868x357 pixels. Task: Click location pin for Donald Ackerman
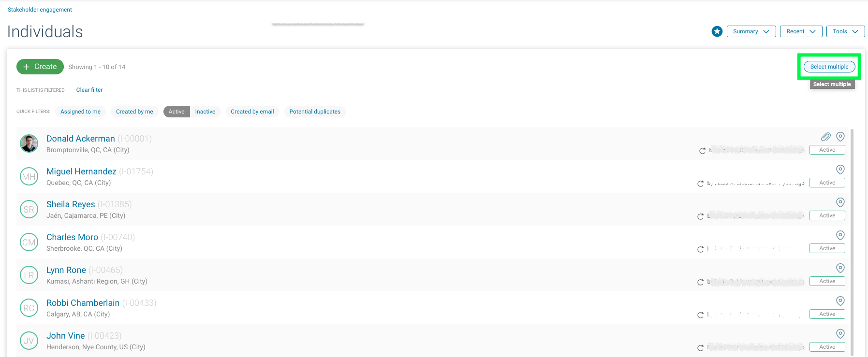coord(840,137)
